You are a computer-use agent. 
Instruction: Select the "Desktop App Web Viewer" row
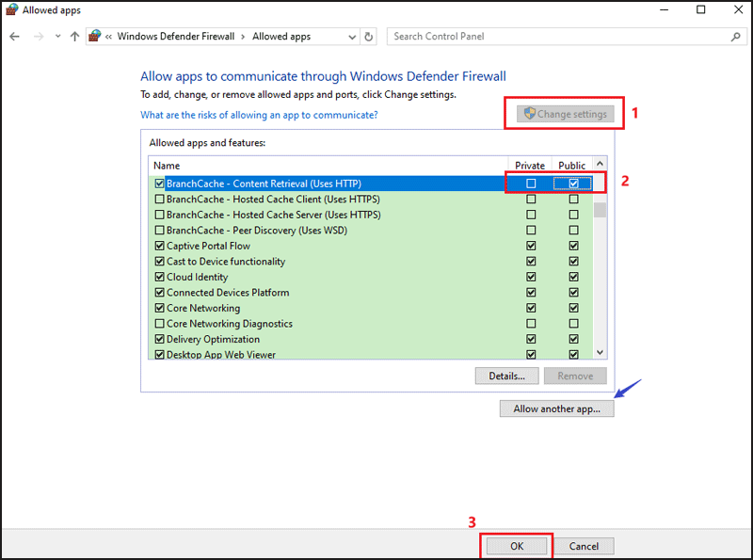(371, 353)
